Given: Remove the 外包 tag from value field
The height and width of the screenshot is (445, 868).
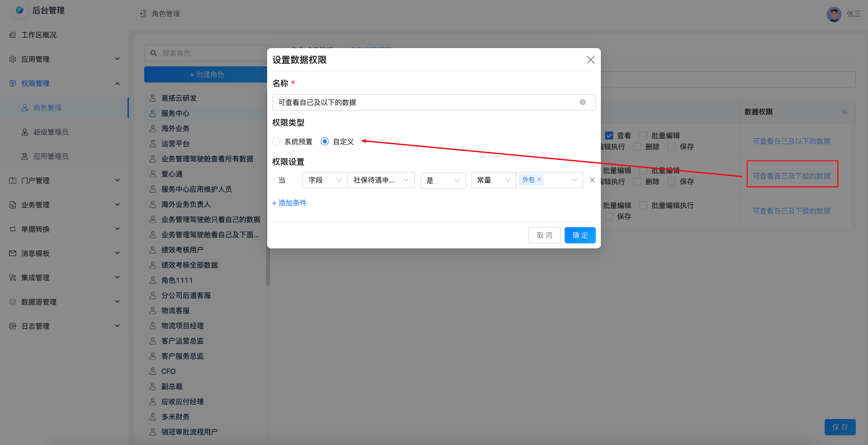Looking at the screenshot, I should (x=539, y=180).
